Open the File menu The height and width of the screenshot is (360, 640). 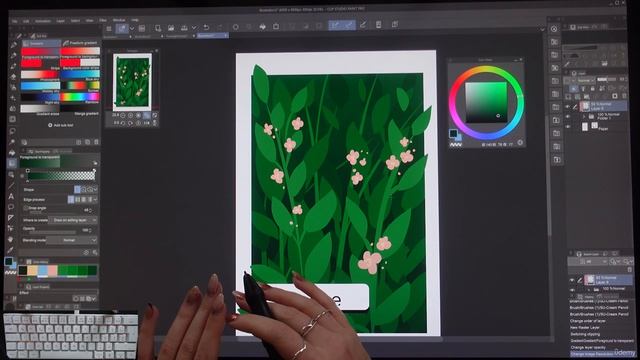point(15,20)
